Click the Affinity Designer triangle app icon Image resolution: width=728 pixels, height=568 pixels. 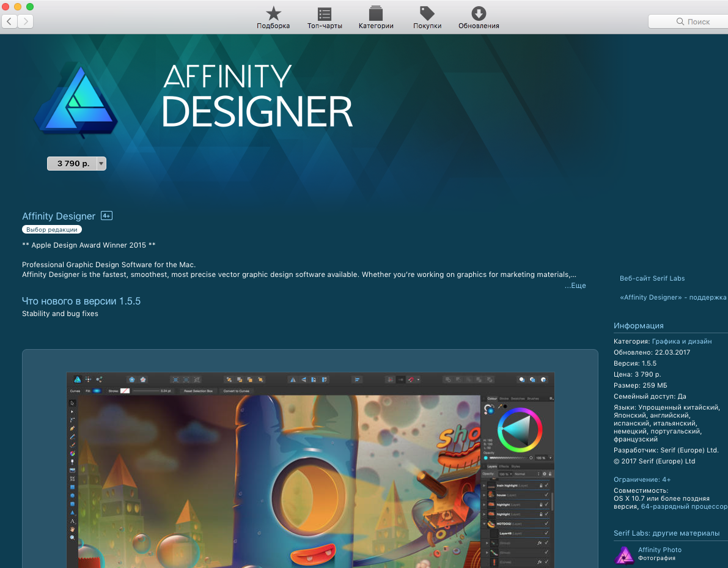(76, 100)
